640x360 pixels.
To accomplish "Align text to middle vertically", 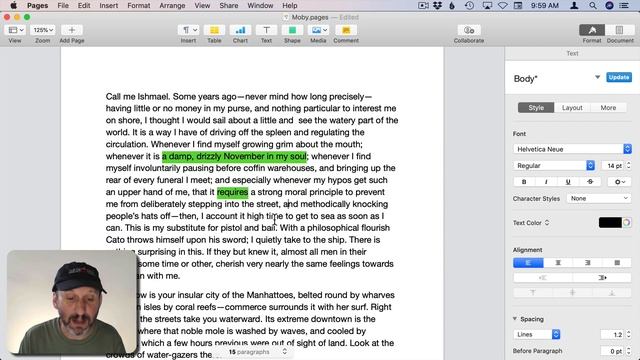I will 572,293.
